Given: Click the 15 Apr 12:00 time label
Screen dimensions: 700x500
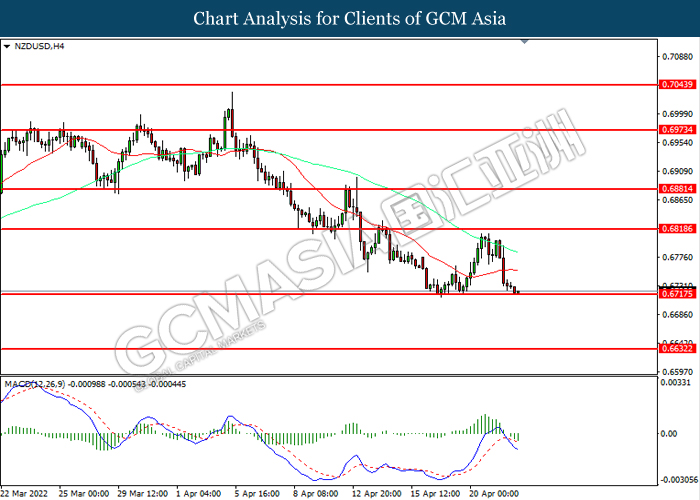Looking at the screenshot, I should pos(436,494).
